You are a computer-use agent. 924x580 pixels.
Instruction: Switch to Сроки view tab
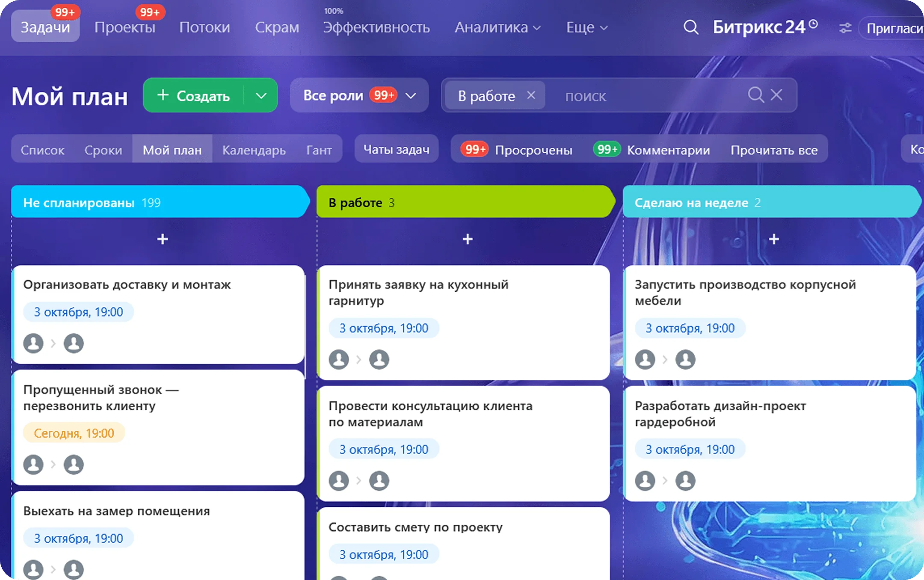pyautogui.click(x=103, y=150)
